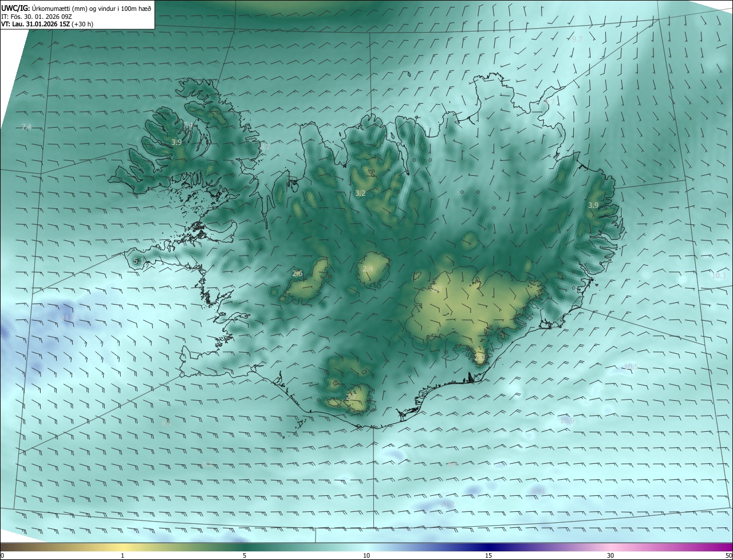Click the 10 tick on the colour scale
This screenshot has height=560, width=733.
[x=366, y=555]
